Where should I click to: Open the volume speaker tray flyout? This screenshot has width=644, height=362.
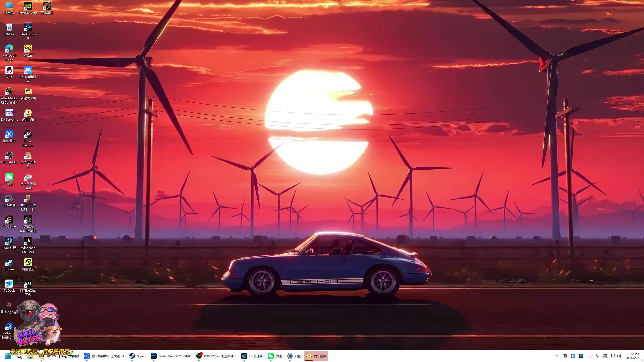[x=619, y=356]
